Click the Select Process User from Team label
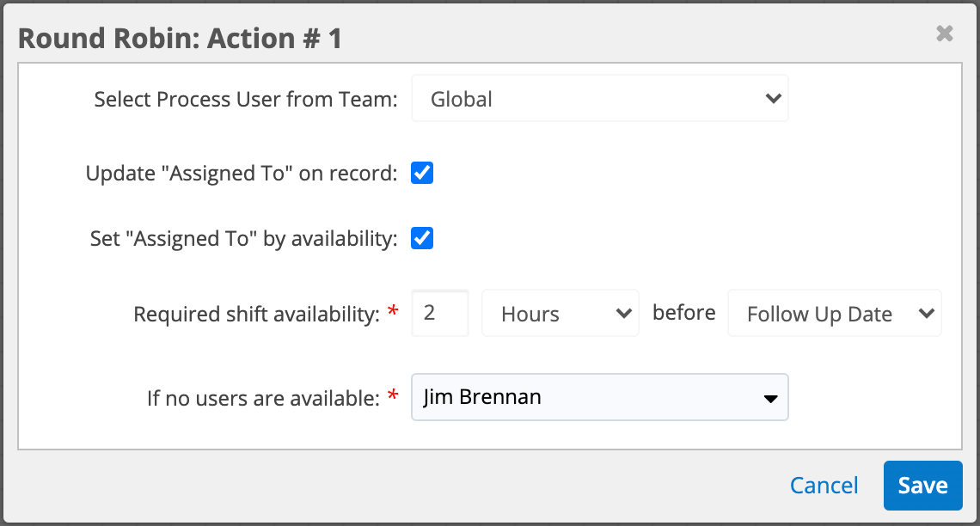980x526 pixels. coord(246,99)
